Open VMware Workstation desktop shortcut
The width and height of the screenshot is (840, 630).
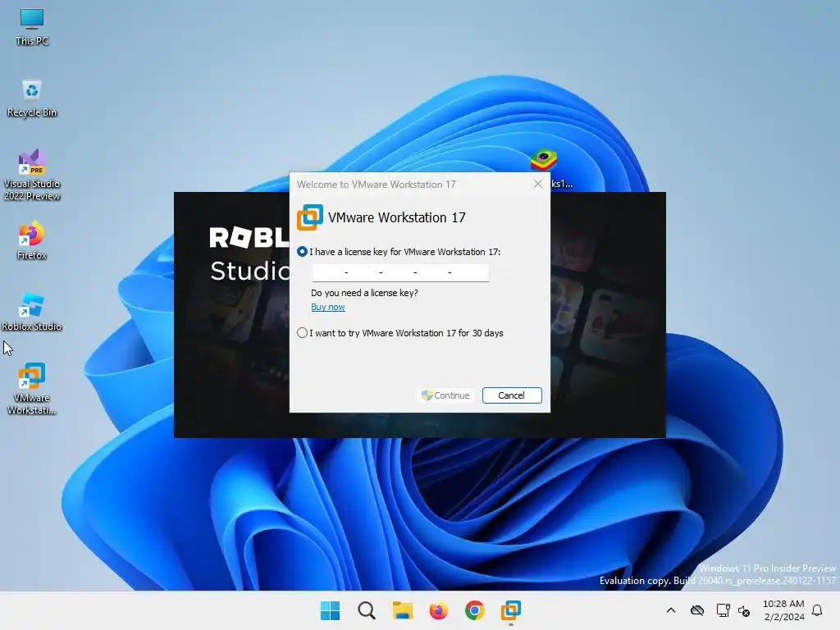point(32,389)
